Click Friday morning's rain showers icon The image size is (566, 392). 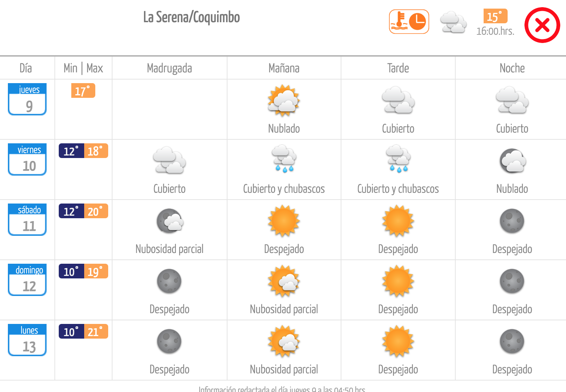point(284,159)
